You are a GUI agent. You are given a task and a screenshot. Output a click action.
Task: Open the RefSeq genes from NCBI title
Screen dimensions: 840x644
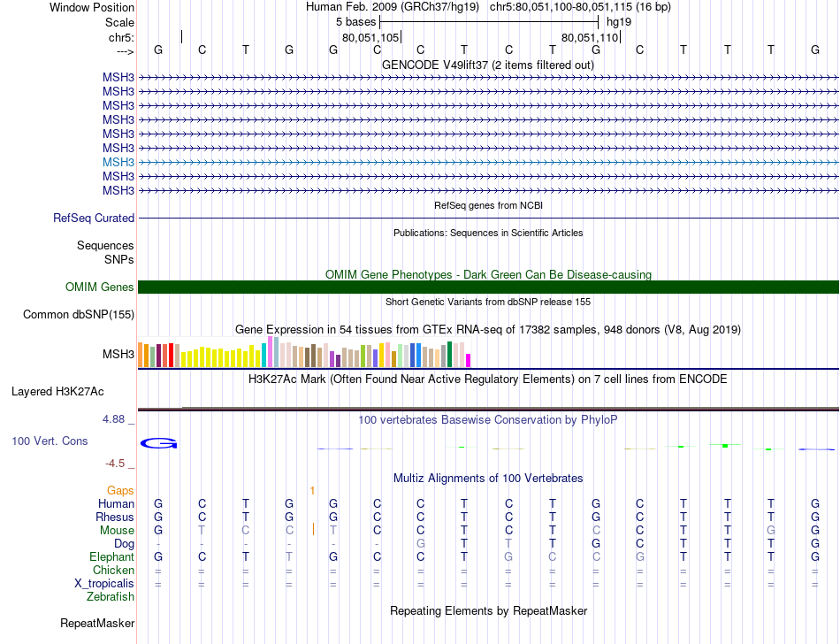click(x=488, y=205)
